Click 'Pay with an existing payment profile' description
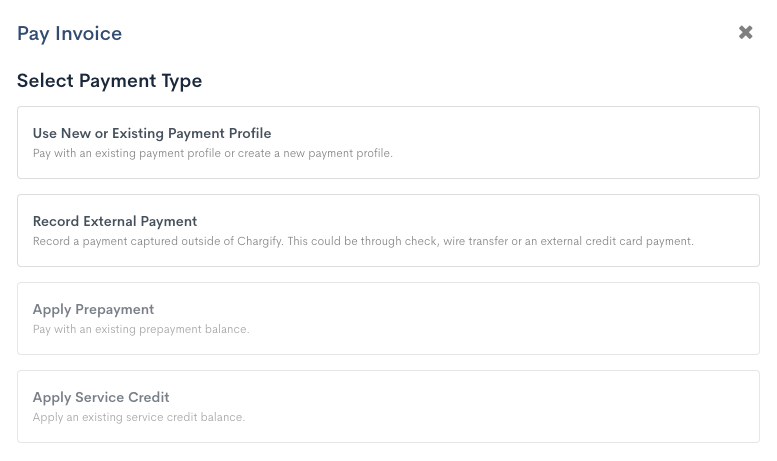Image resolution: width=777 pixels, height=461 pixels. [212, 154]
